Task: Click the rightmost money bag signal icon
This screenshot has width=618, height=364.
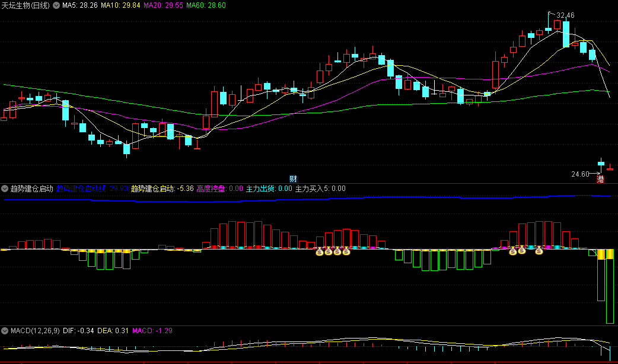Action: (x=539, y=250)
